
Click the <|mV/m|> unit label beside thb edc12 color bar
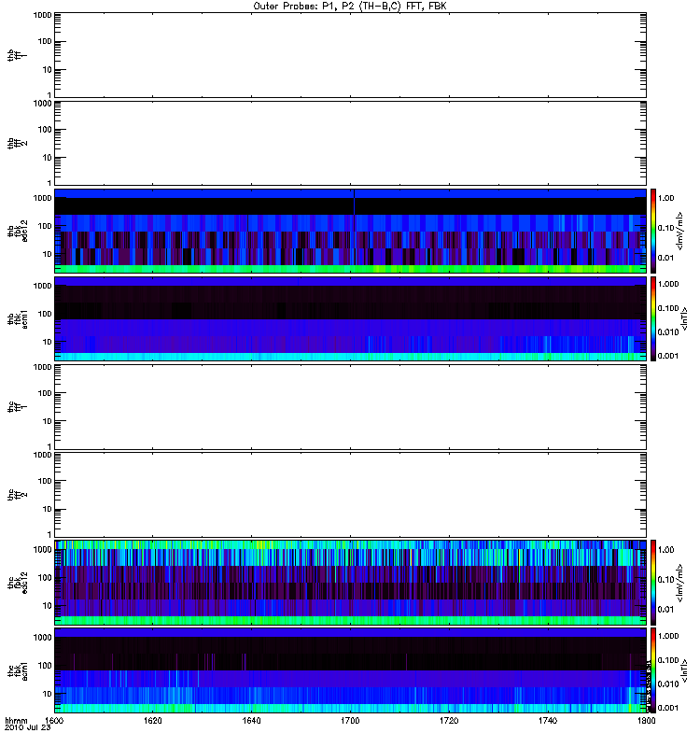point(680,231)
